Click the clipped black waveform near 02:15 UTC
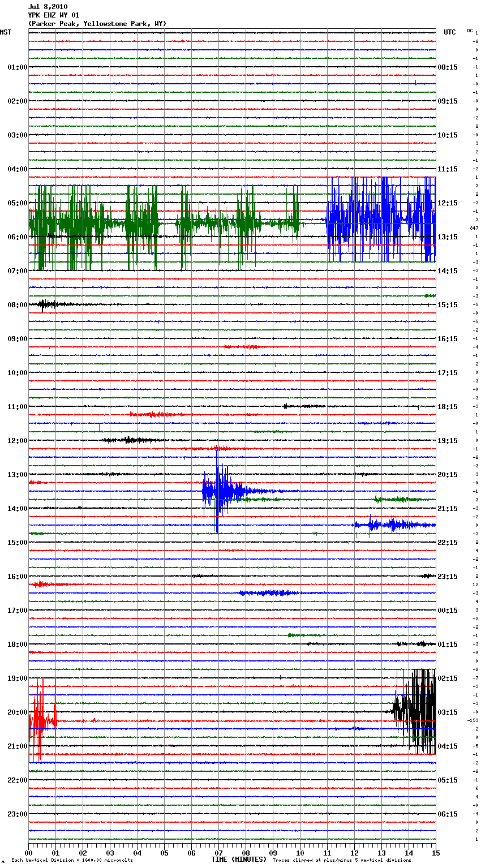 click(414, 711)
